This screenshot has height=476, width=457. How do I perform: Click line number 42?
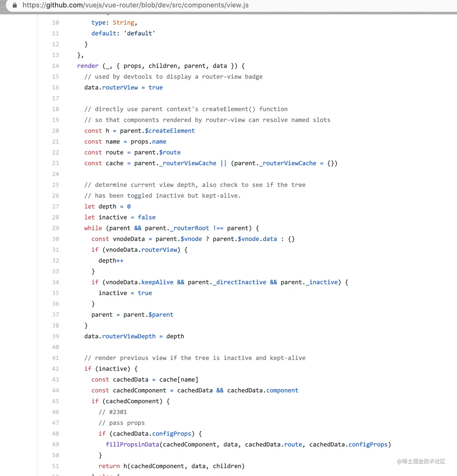55,369
